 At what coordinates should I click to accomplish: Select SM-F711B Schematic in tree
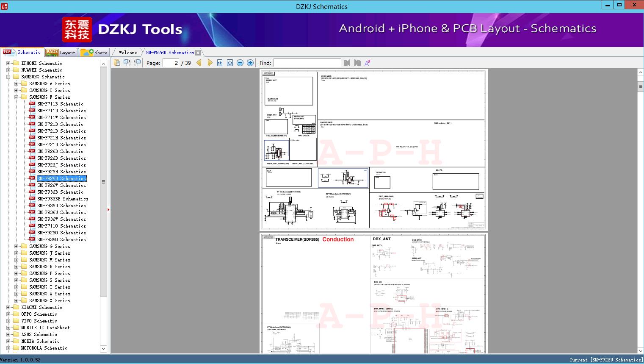click(x=60, y=104)
